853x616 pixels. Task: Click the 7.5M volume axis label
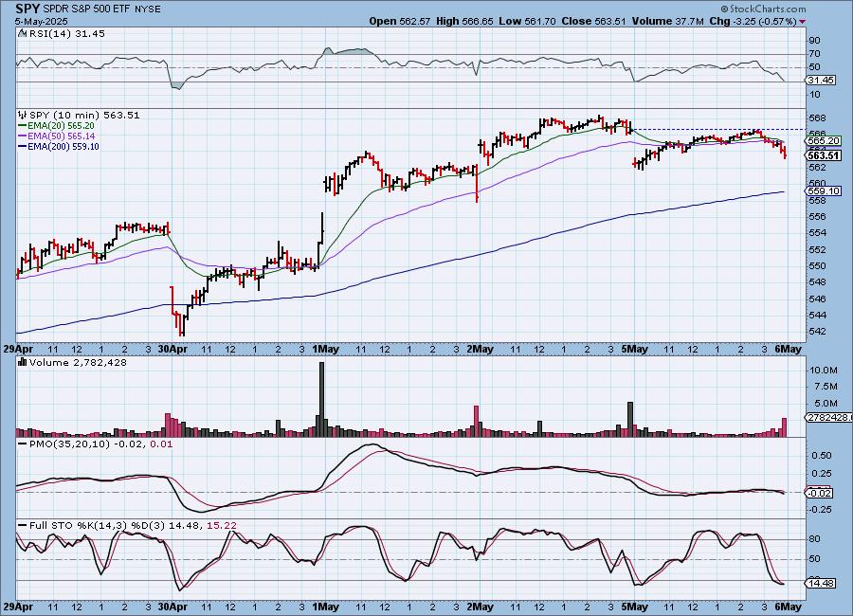tap(826, 387)
